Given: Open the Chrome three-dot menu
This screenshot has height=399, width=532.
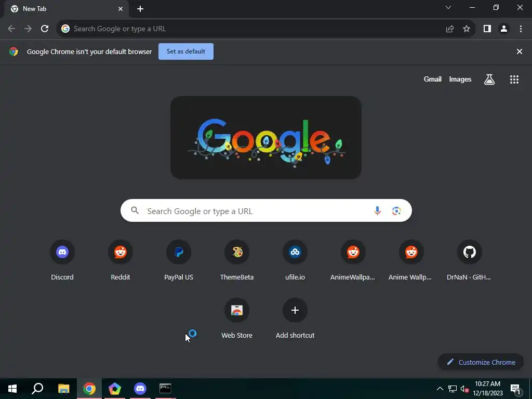Looking at the screenshot, I should [x=521, y=29].
